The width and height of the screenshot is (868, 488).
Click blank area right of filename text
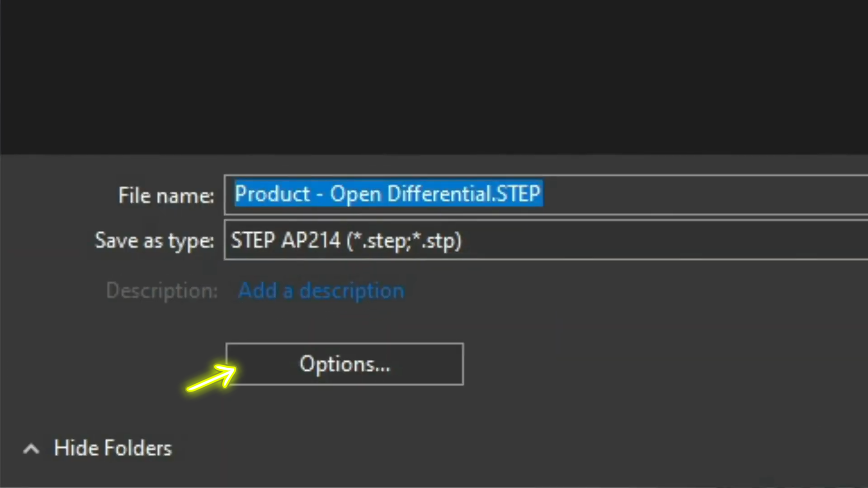pyautogui.click(x=705, y=195)
